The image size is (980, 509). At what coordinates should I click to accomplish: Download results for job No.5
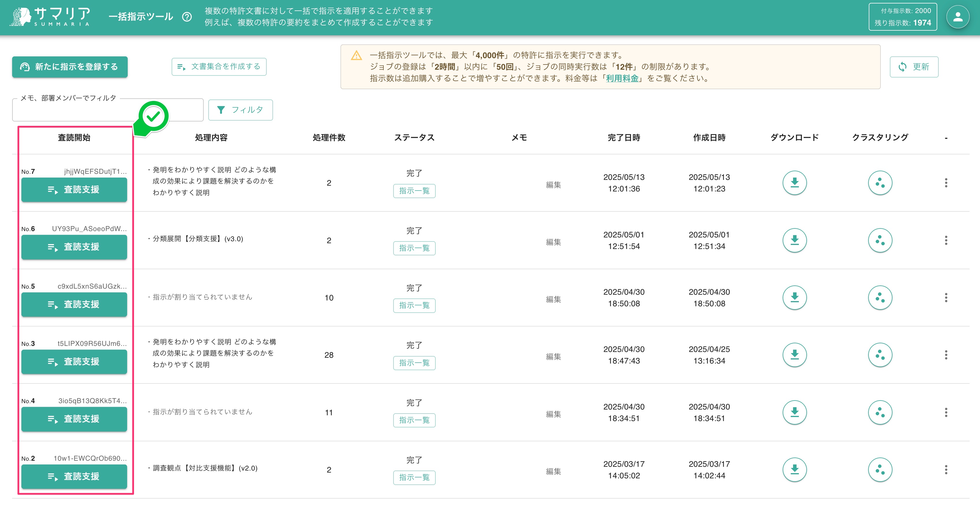tap(794, 297)
